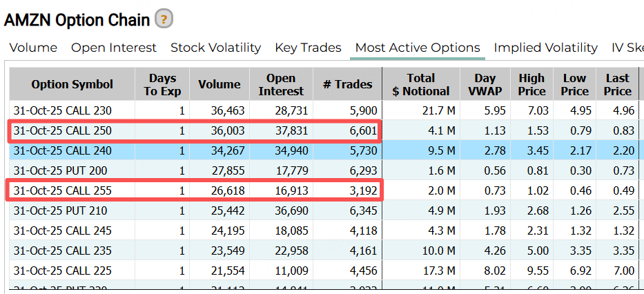Screen dimensions: 644x294
Task: Select the Stock Volatility tab
Action: 215,48
